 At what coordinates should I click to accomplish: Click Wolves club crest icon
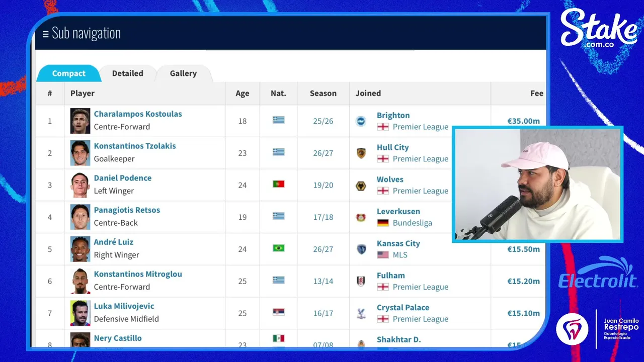(361, 185)
